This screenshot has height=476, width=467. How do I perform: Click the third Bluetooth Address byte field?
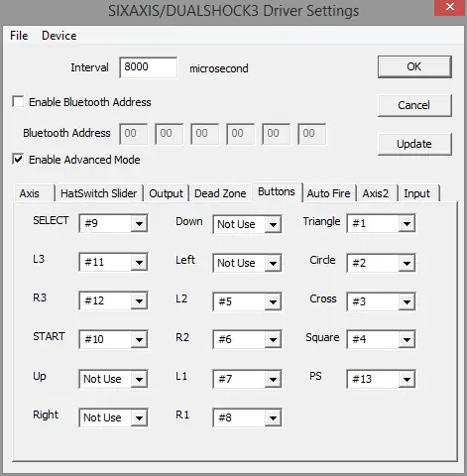(205, 134)
